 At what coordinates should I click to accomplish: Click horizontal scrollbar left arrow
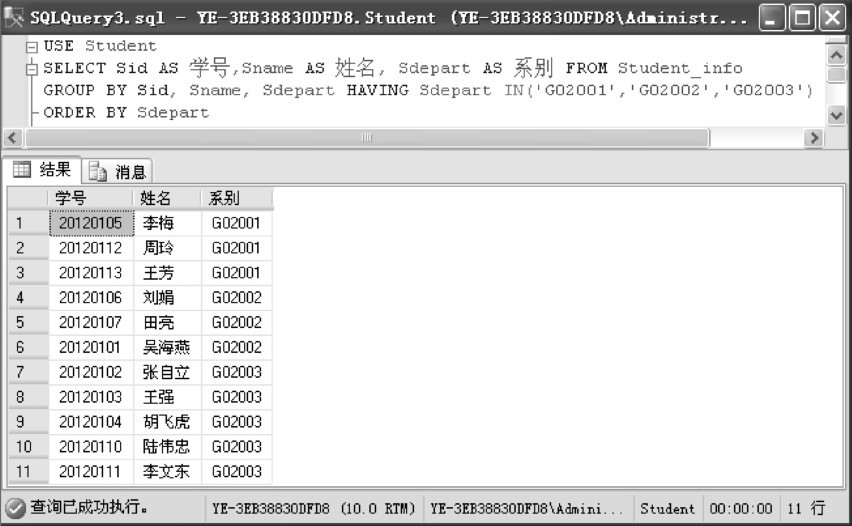click(12, 137)
